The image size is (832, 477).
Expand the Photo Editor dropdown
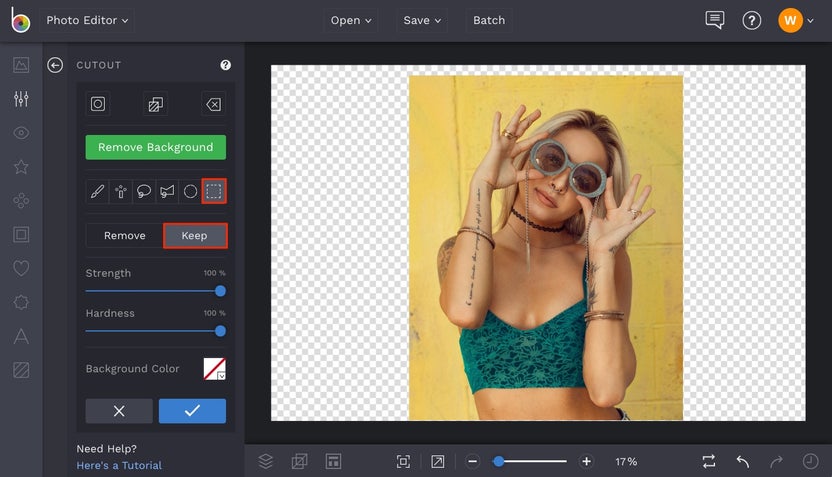[x=88, y=20]
